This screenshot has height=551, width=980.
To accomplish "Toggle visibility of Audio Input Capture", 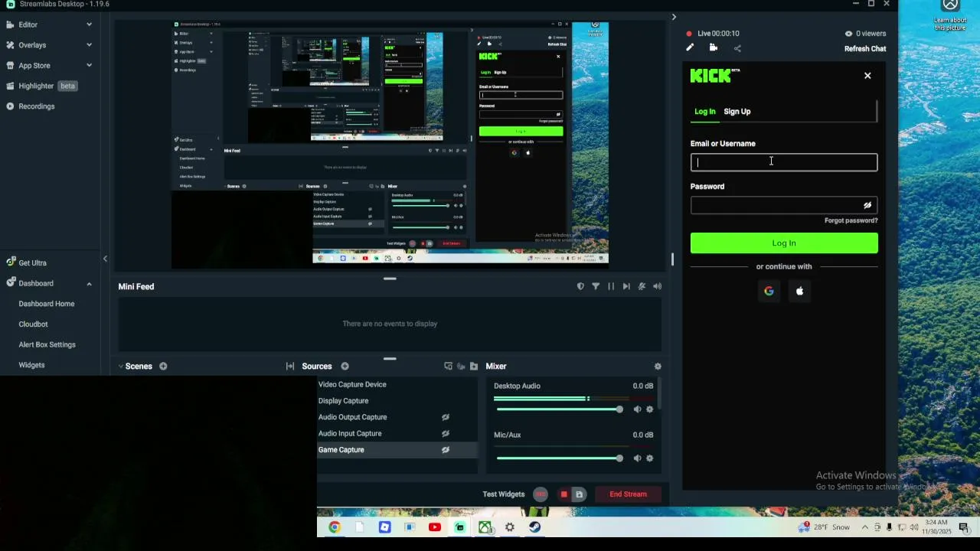I will pyautogui.click(x=445, y=433).
